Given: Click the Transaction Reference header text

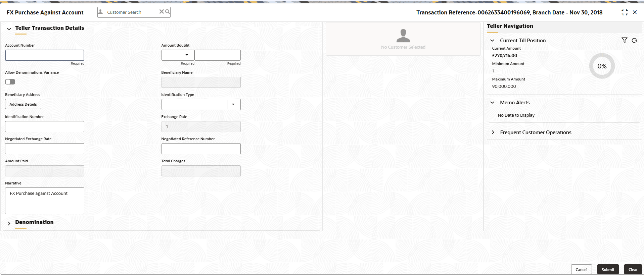Looking at the screenshot, I should click(x=509, y=12).
